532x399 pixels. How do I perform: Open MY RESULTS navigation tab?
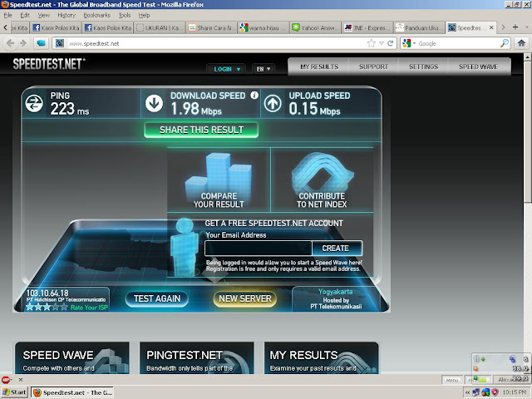pos(319,66)
